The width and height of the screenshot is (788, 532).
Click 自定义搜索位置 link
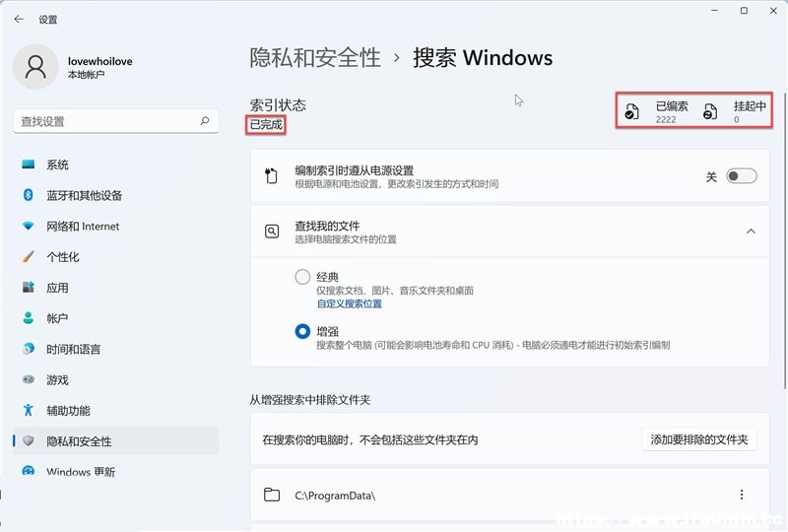point(350,303)
